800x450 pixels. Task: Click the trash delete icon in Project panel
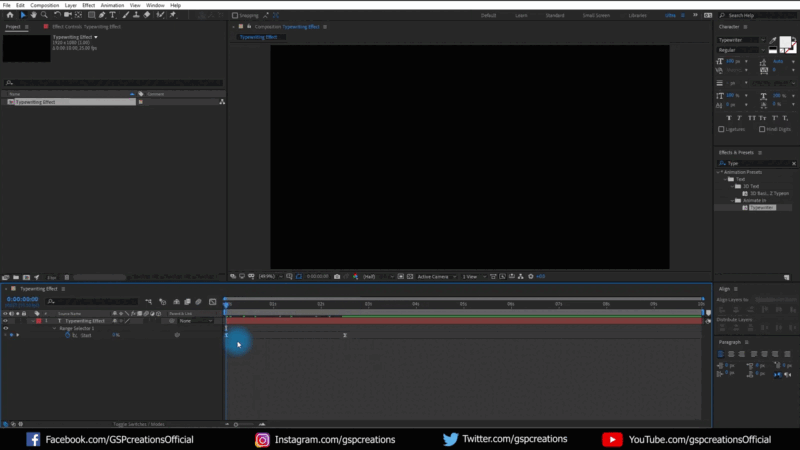pyautogui.click(x=66, y=278)
